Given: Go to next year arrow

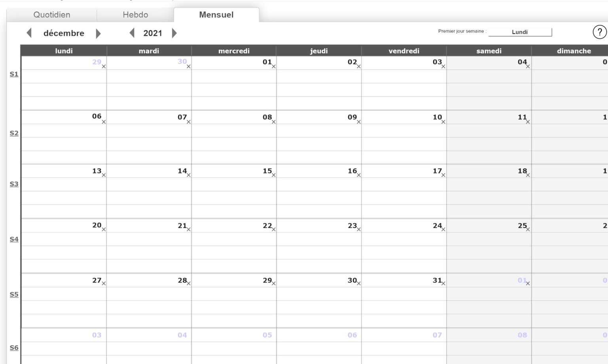Looking at the screenshot, I should 174,33.
